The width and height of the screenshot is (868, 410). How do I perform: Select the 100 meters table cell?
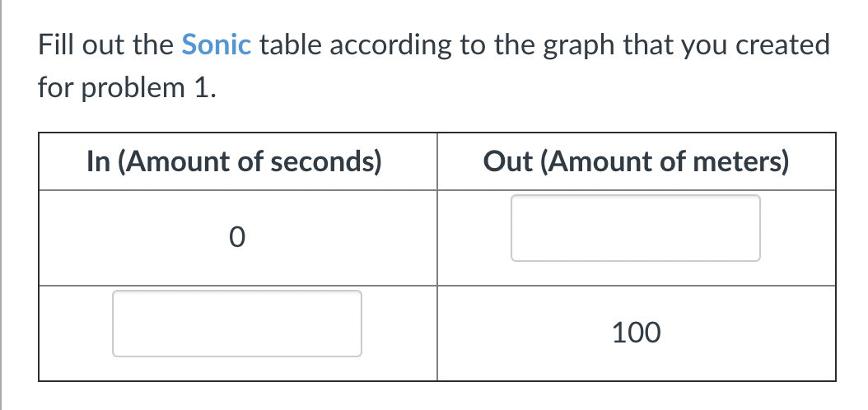coord(636,333)
